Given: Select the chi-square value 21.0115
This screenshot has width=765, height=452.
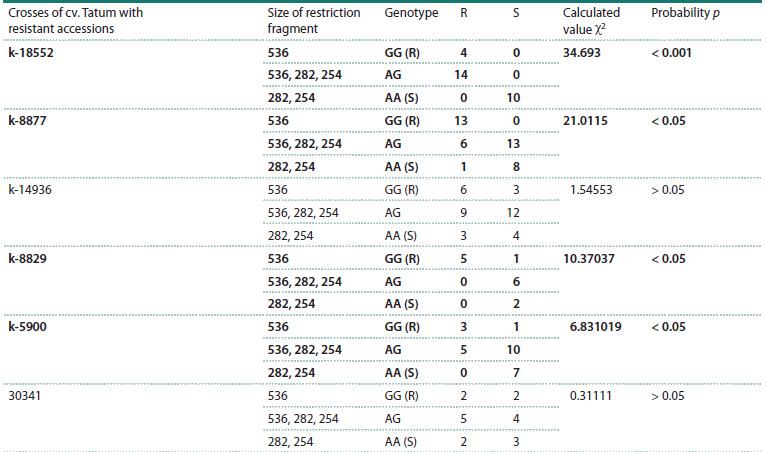Looking at the screenshot, I should pos(585,121).
